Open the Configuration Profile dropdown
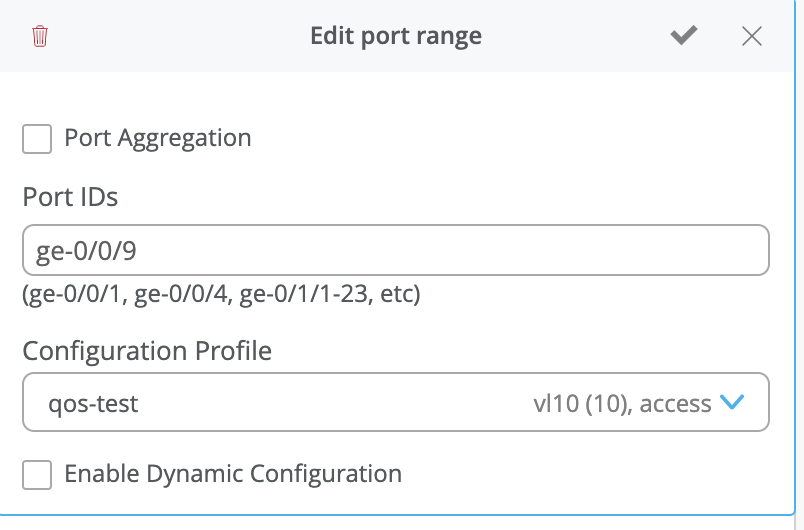Image resolution: width=804 pixels, height=530 pixels. (x=395, y=403)
